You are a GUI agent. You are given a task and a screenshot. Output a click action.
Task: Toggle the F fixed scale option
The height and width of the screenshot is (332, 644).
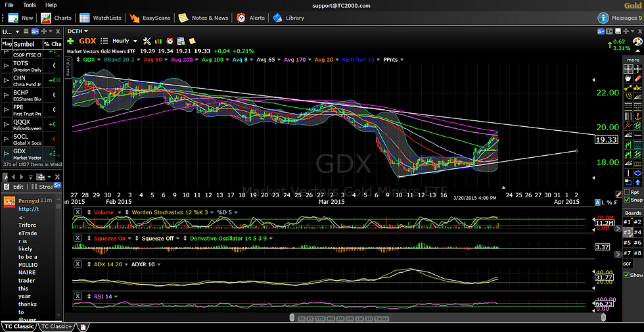616,202
